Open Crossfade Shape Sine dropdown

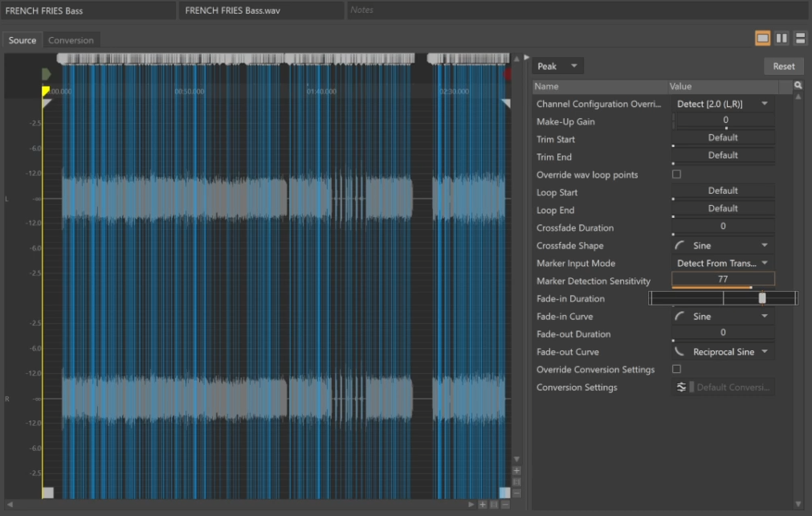723,246
